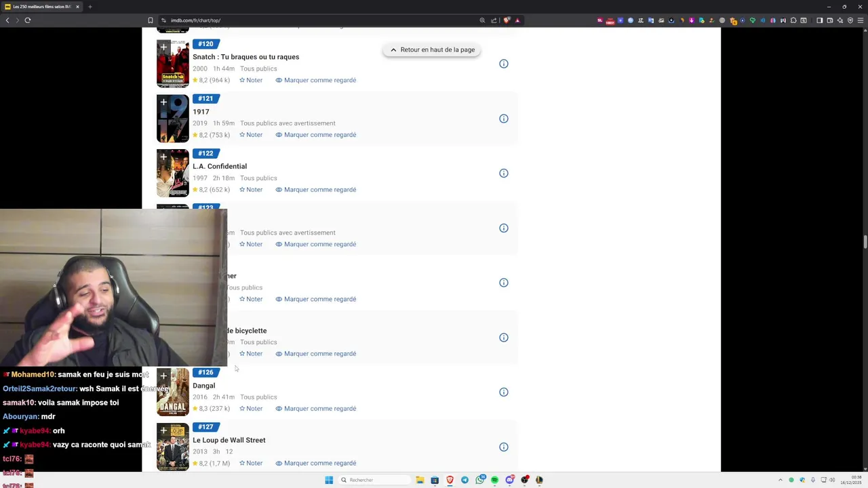Rate Snatch with the Noter star
Viewport: 868px width, 488px height.
[251, 80]
